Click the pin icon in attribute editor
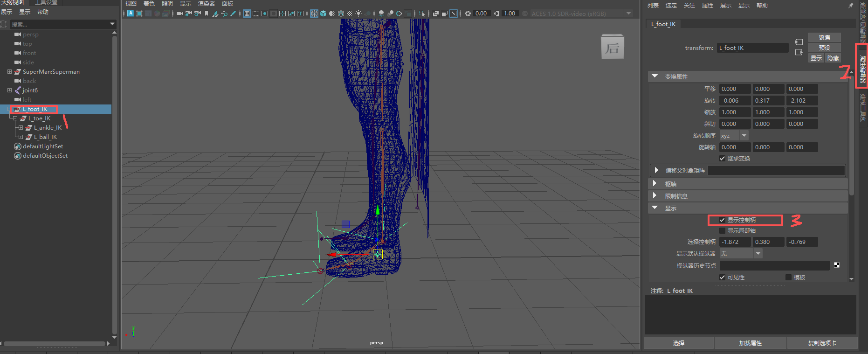This screenshot has height=354, width=868. tap(851, 6)
